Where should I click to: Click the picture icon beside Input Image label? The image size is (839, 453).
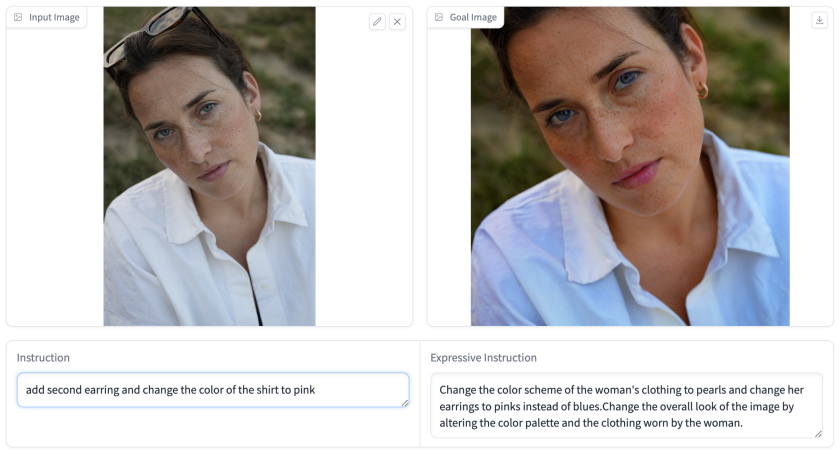(x=18, y=17)
